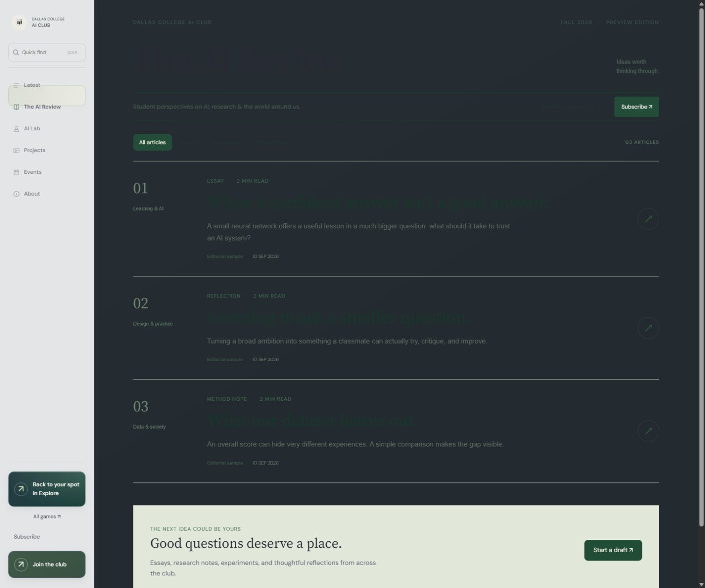Click the round arrow icon for article 03
Image resolution: width=705 pixels, height=588 pixels.
click(648, 431)
